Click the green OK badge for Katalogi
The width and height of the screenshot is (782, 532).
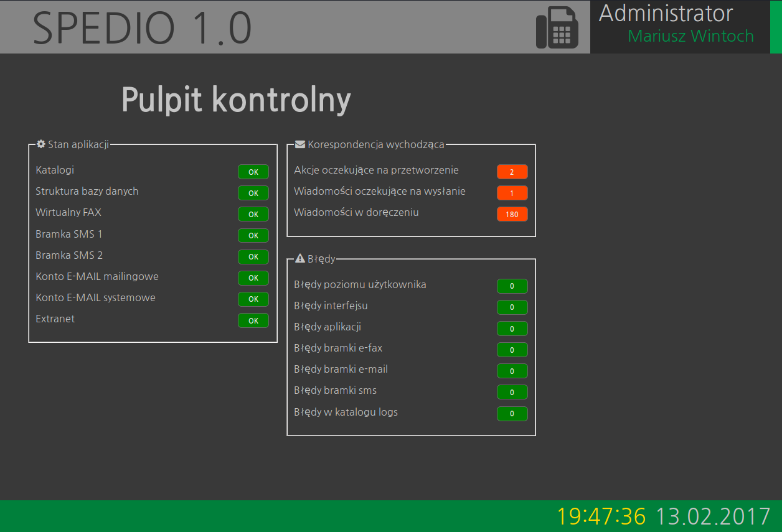[x=253, y=172]
